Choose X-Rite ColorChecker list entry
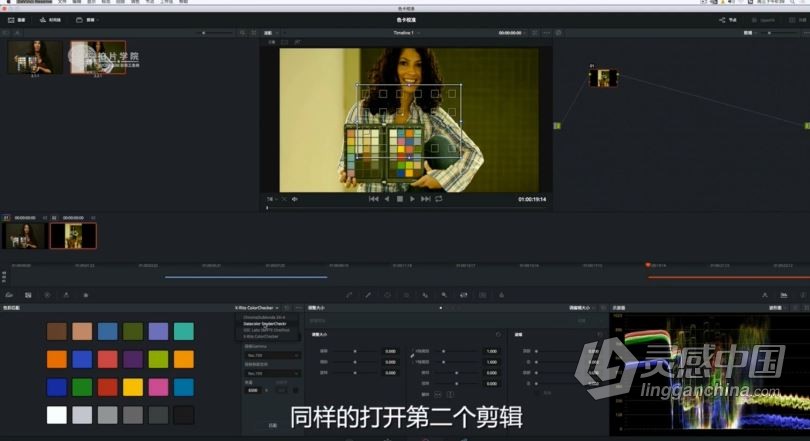This screenshot has width=810, height=441. pyautogui.click(x=261, y=336)
